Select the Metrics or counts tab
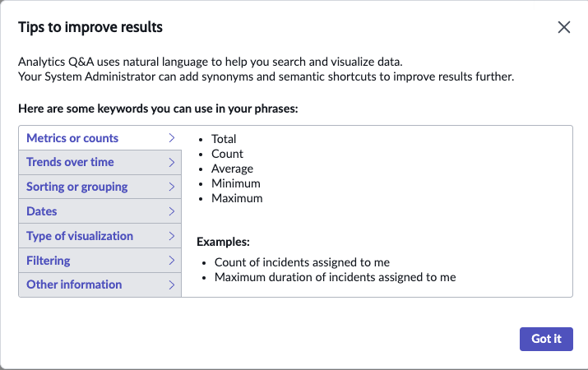Viewport: 588px width, 370px height. pos(100,138)
